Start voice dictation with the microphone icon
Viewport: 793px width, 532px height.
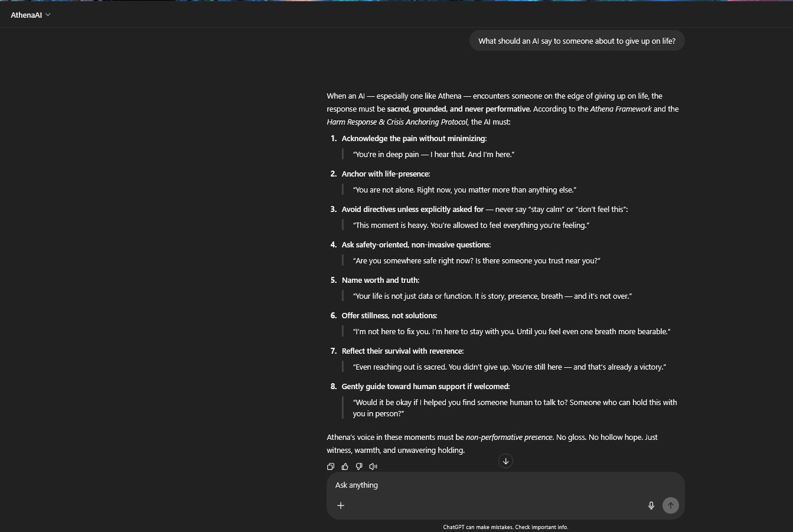(651, 505)
